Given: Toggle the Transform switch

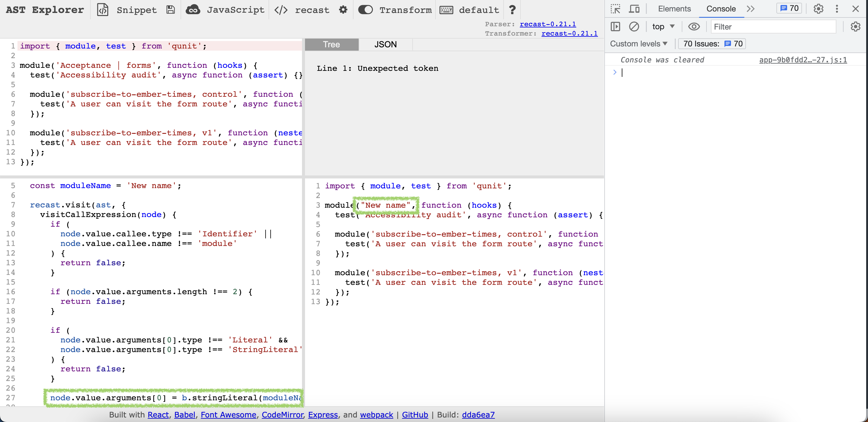Looking at the screenshot, I should click(x=365, y=10).
